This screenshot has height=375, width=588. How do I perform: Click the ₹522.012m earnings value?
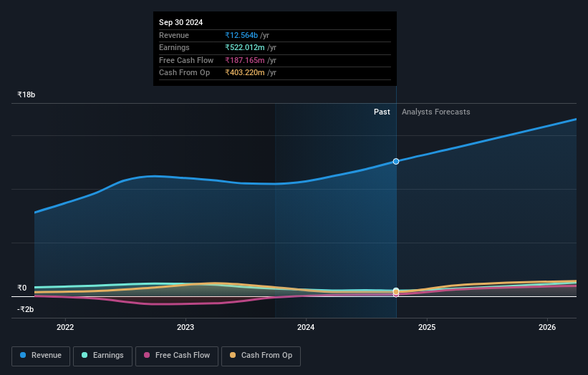(x=245, y=47)
